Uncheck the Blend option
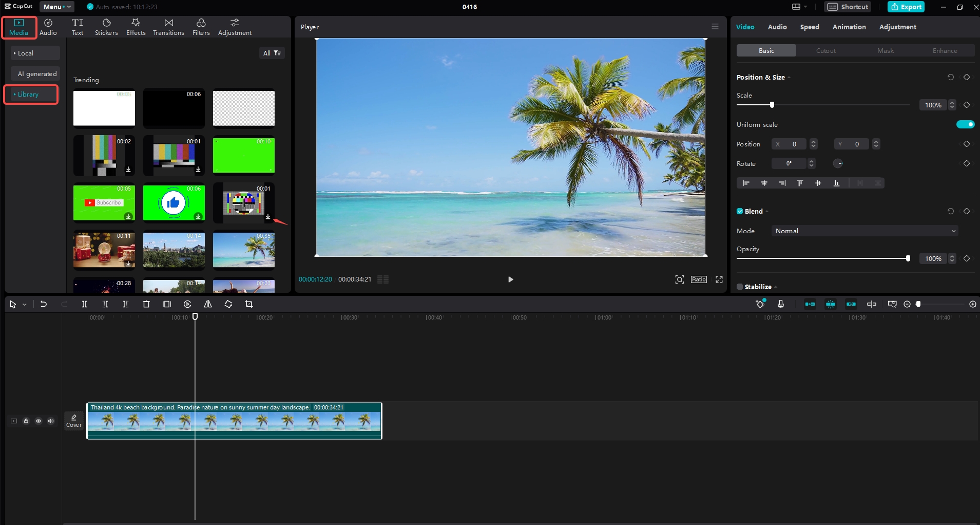 (x=740, y=211)
